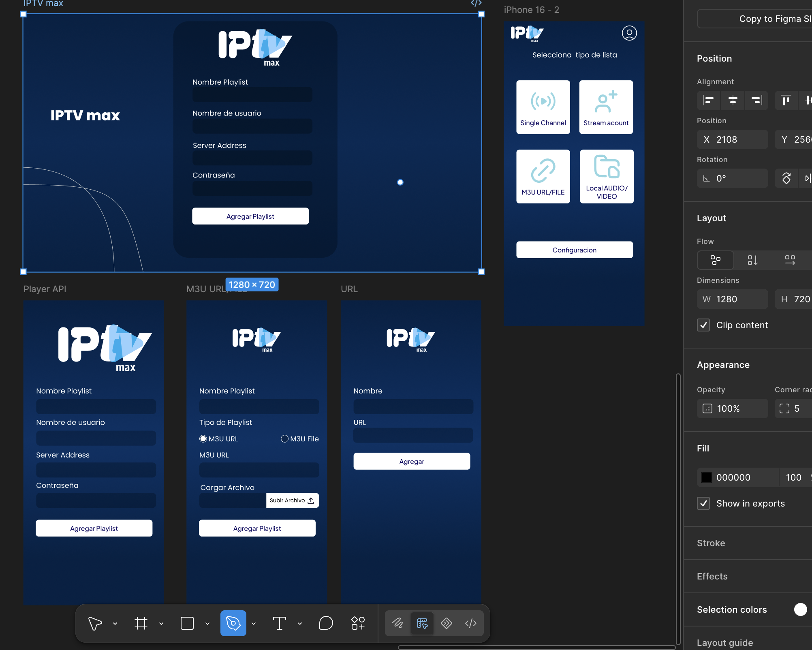Image resolution: width=812 pixels, height=650 pixels.
Task: Open shape tool dropdown arrow
Action: click(x=207, y=624)
